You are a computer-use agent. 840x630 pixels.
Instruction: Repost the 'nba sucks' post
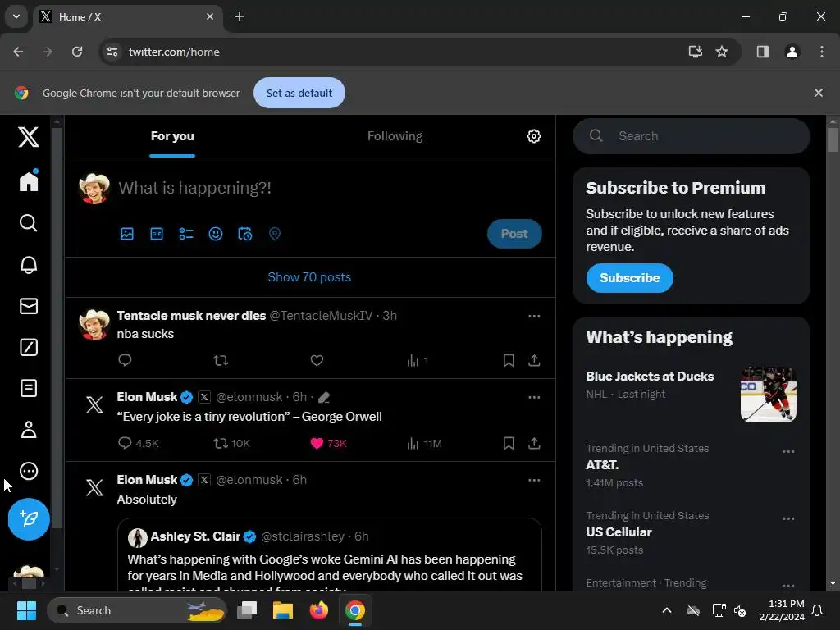[x=221, y=361]
